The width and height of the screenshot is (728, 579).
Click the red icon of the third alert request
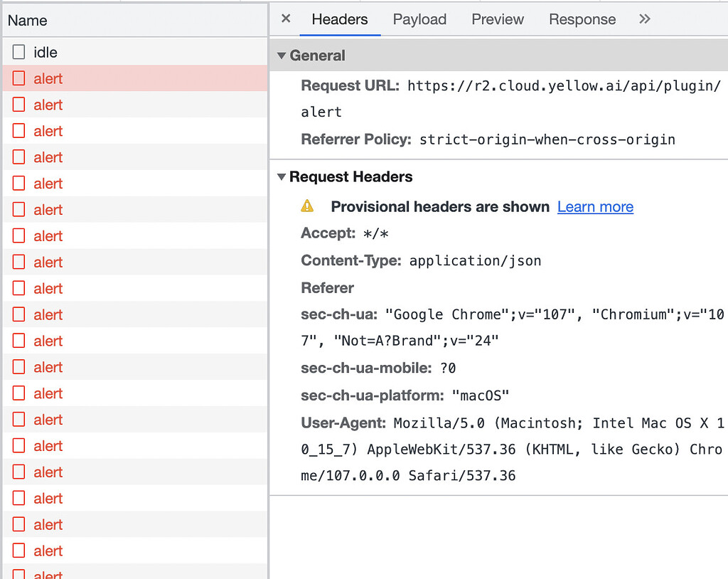pos(18,131)
